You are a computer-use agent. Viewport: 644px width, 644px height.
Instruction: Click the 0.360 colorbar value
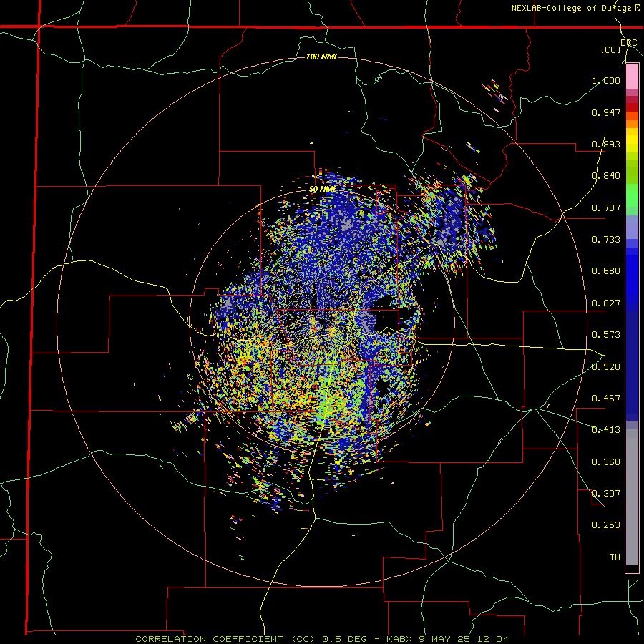pos(606,462)
